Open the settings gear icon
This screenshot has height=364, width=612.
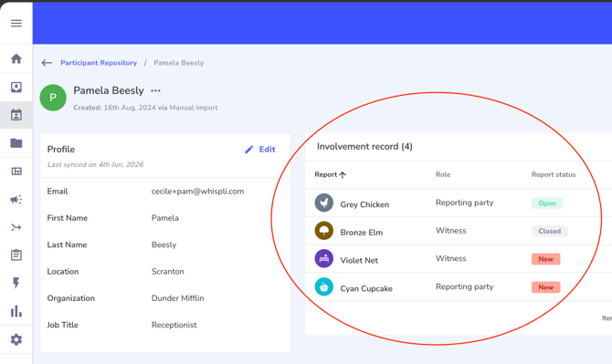coord(16,339)
